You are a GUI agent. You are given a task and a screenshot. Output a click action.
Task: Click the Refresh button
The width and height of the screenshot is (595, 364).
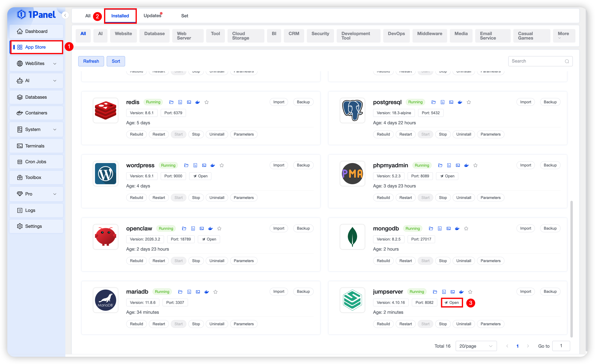pyautogui.click(x=91, y=61)
